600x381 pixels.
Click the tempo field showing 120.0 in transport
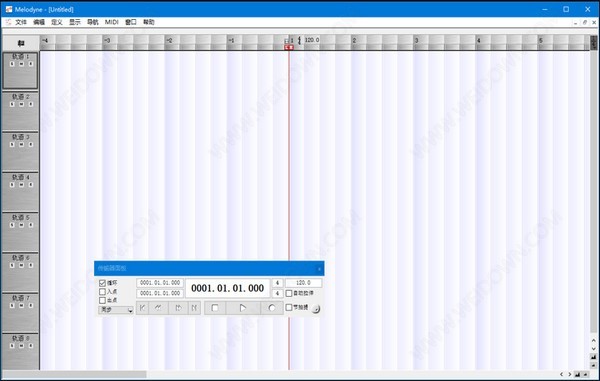(303, 283)
